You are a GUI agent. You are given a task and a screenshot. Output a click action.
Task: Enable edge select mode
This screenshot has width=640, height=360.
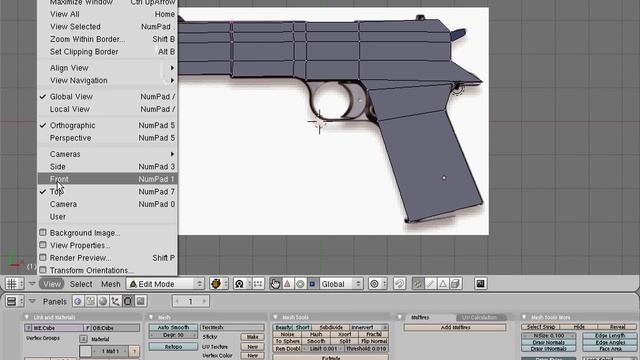click(430, 284)
